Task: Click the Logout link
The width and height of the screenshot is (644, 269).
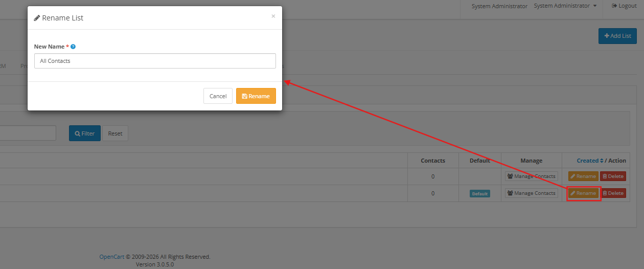Action: click(x=624, y=6)
